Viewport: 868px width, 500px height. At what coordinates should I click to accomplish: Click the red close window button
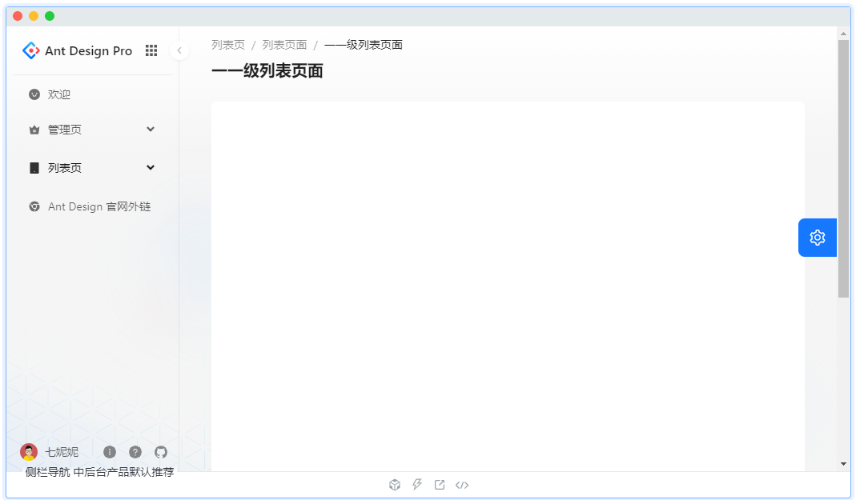click(18, 16)
